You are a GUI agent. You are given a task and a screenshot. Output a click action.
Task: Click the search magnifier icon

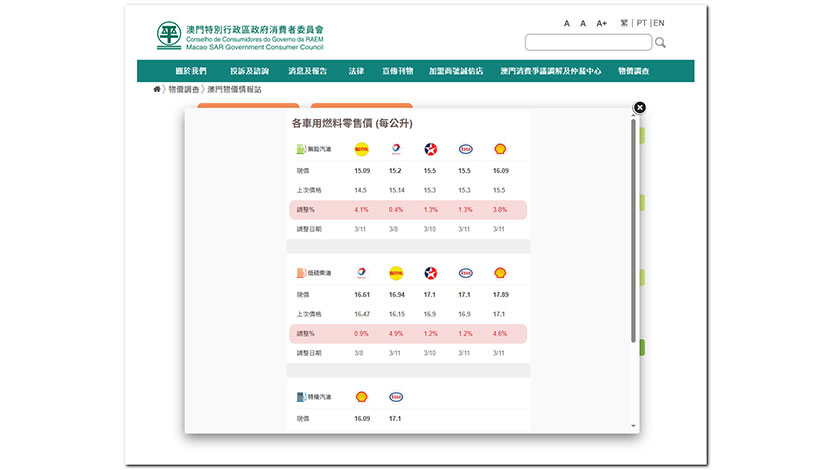pyautogui.click(x=661, y=43)
